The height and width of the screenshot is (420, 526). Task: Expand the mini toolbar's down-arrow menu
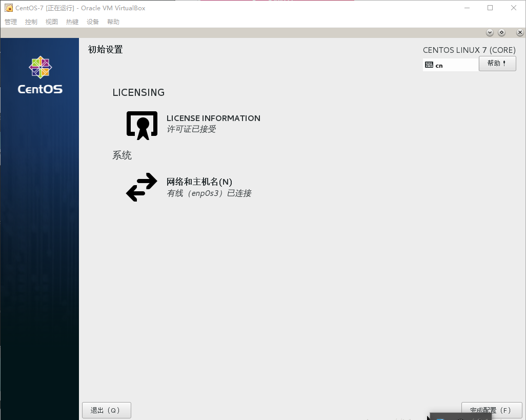tap(490, 32)
